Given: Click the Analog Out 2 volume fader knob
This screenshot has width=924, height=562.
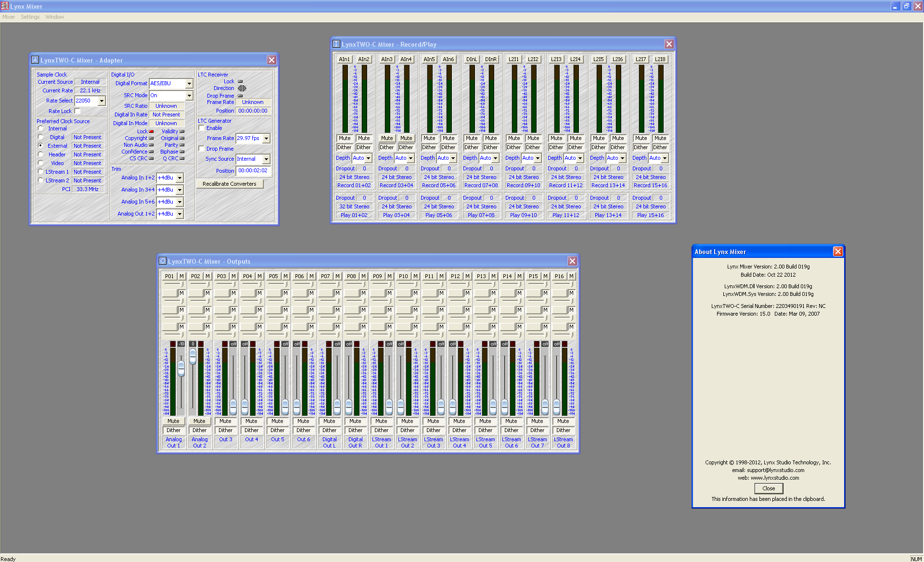Looking at the screenshot, I should pos(193,357).
